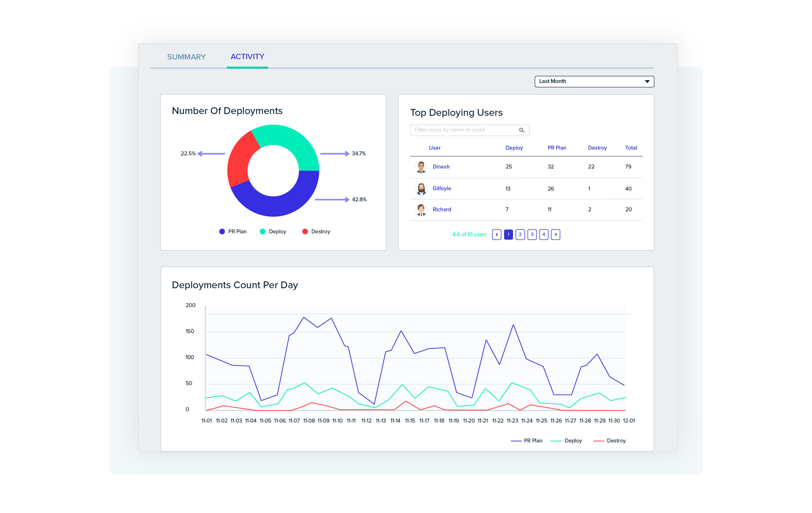
Task: Click Gilfoyle's avatar picture
Action: (421, 188)
